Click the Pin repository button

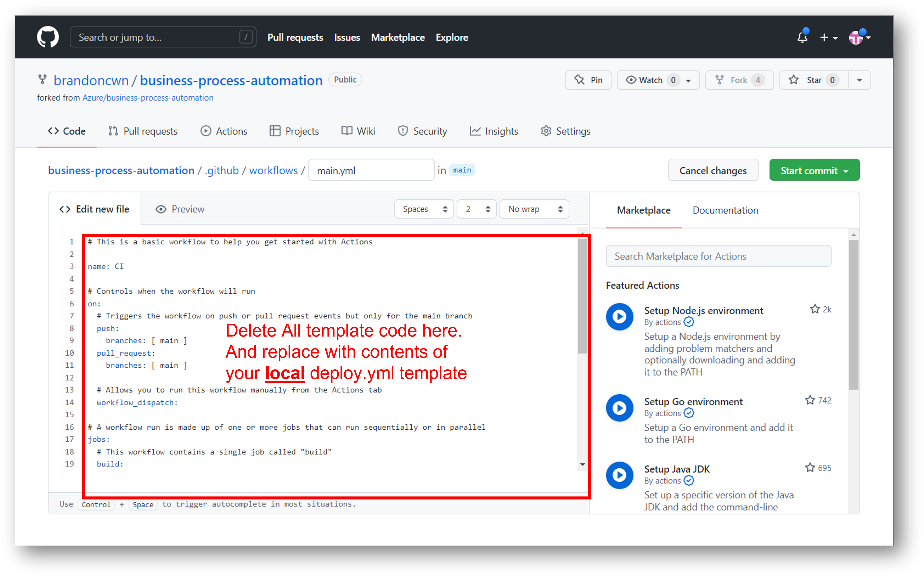click(x=588, y=80)
